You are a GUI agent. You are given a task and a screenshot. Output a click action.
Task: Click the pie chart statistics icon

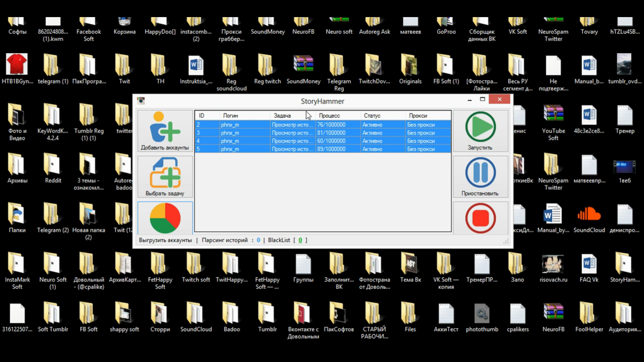165,218
